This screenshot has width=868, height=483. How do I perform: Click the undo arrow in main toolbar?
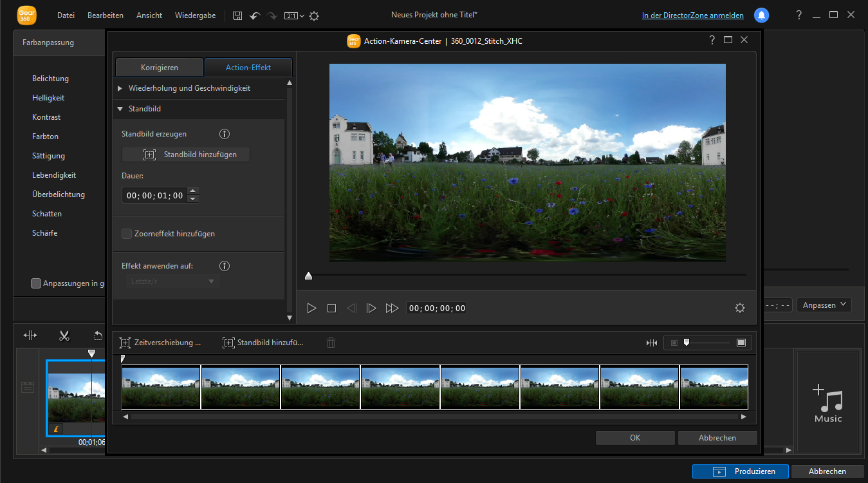[255, 15]
